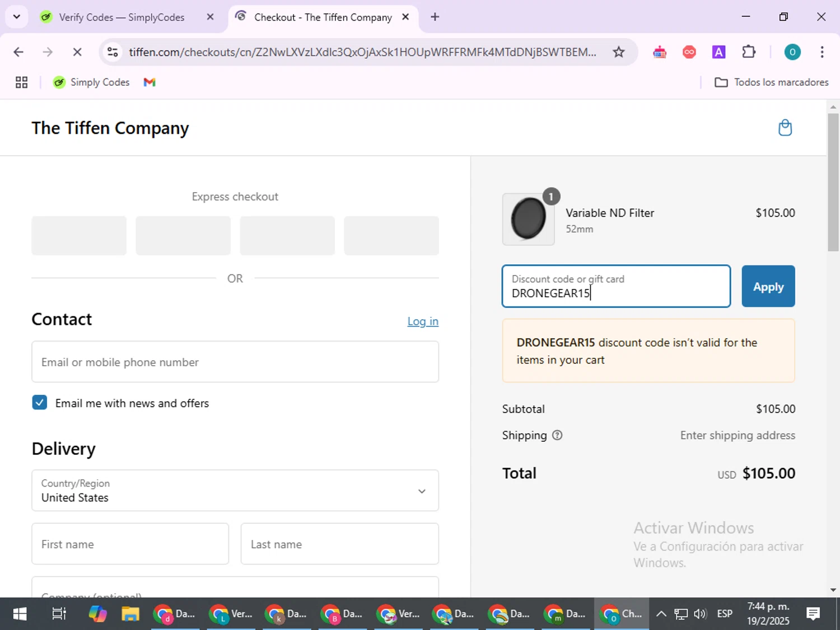This screenshot has height=630, width=840.
Task: Open Gmail bookmark icon
Action: click(x=150, y=82)
